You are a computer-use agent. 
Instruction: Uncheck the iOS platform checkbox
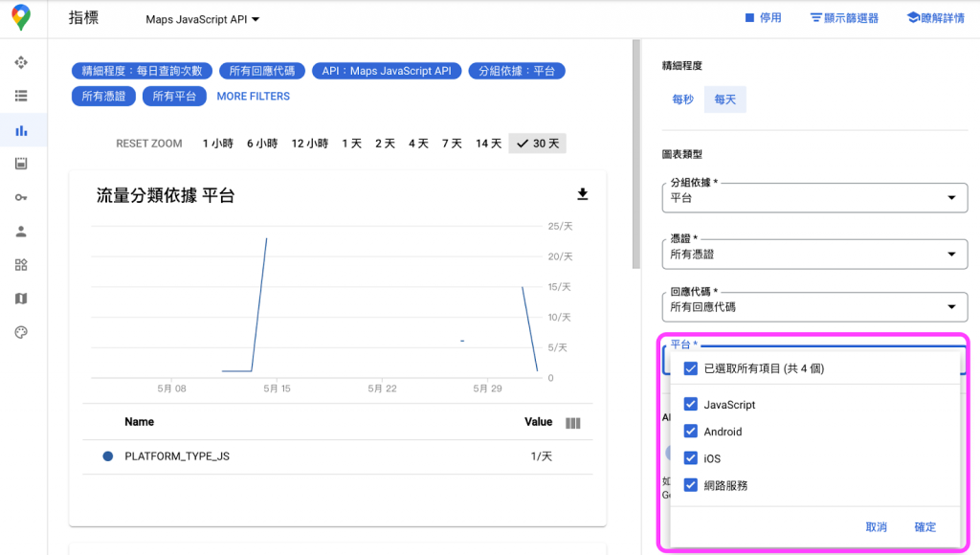pyautogui.click(x=691, y=458)
